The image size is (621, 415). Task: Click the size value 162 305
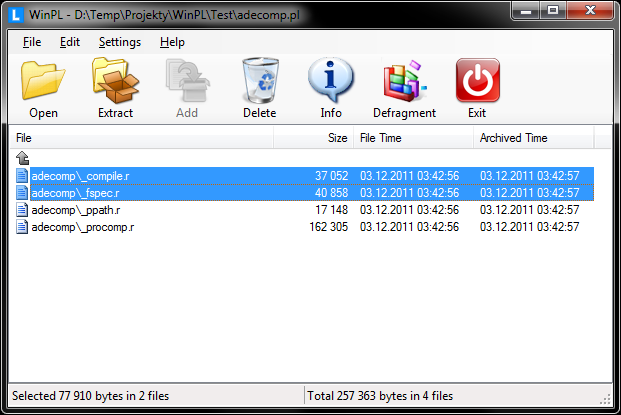328,227
